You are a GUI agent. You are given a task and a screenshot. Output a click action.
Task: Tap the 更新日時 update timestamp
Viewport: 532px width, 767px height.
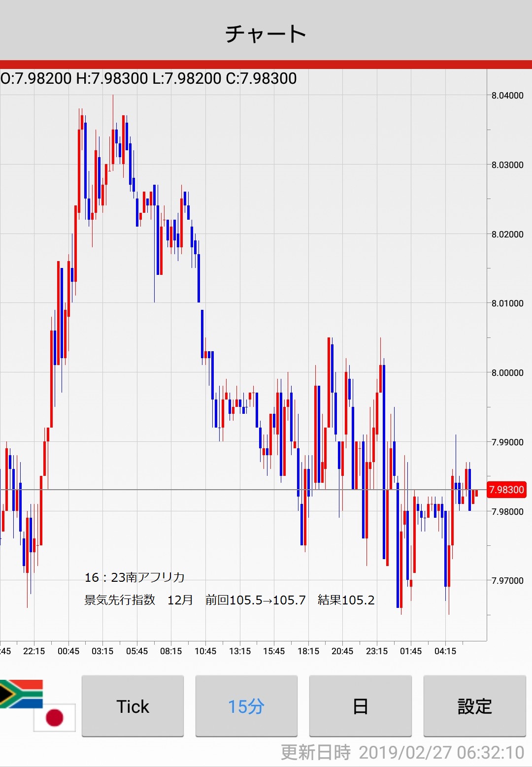click(402, 753)
